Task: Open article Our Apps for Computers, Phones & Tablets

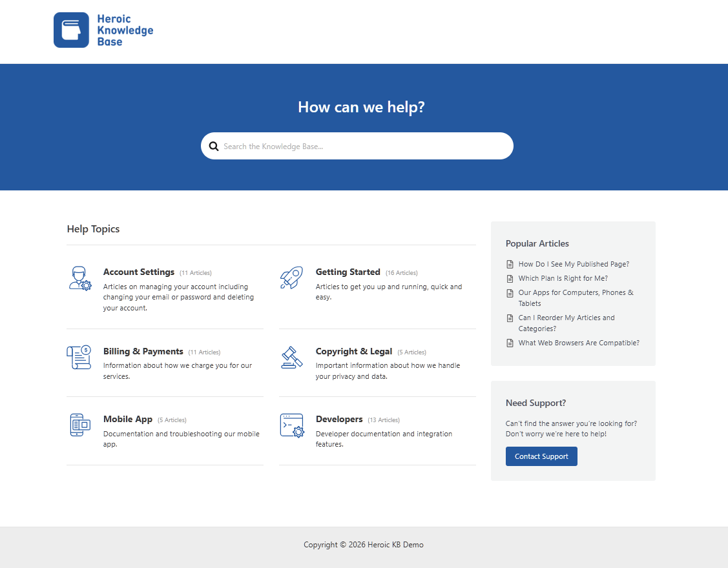Action: click(576, 298)
